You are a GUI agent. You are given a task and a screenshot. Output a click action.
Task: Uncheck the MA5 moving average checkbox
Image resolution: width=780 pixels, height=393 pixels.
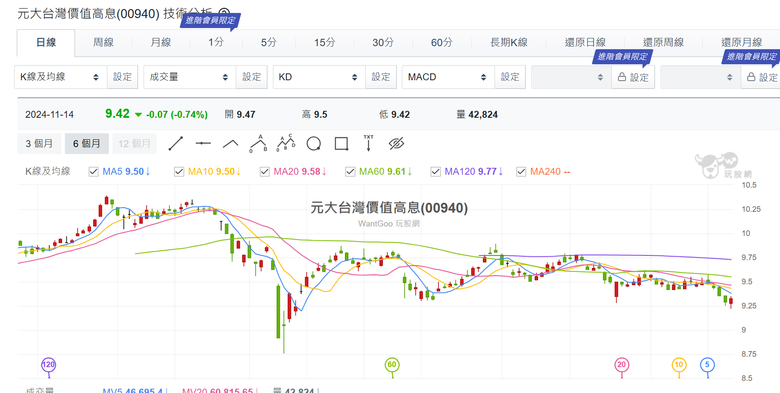[x=93, y=172]
